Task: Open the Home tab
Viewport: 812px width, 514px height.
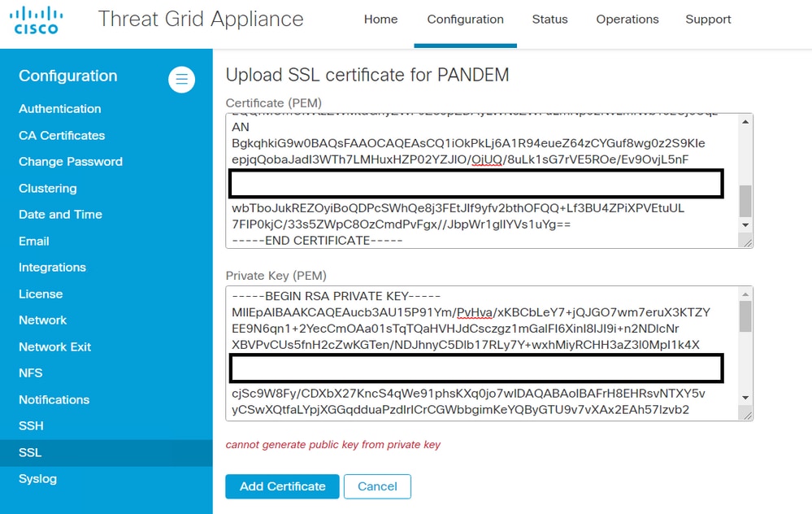Action: (x=380, y=20)
